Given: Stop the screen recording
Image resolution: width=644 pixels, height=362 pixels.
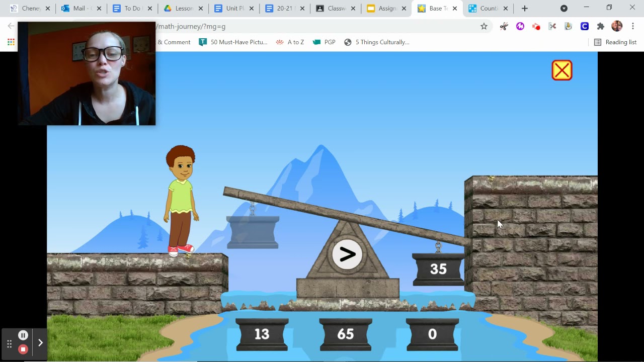Looking at the screenshot, I should 23,349.
